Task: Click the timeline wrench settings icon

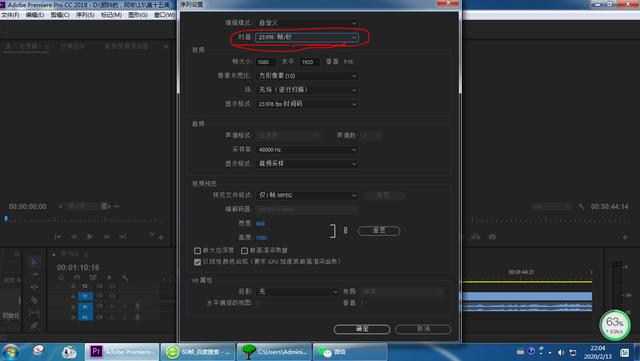Action: pyautogui.click(x=124, y=278)
